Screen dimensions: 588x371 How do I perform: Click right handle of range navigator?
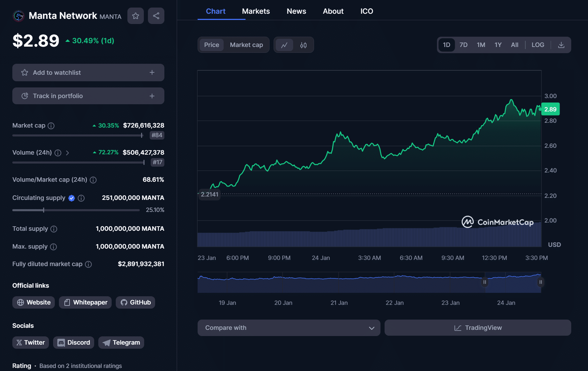541,282
